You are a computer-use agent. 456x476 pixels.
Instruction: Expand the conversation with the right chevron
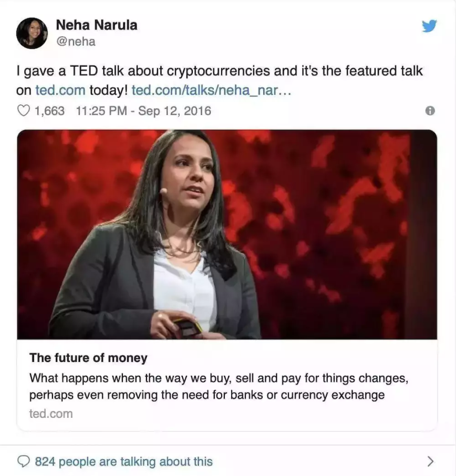430,461
